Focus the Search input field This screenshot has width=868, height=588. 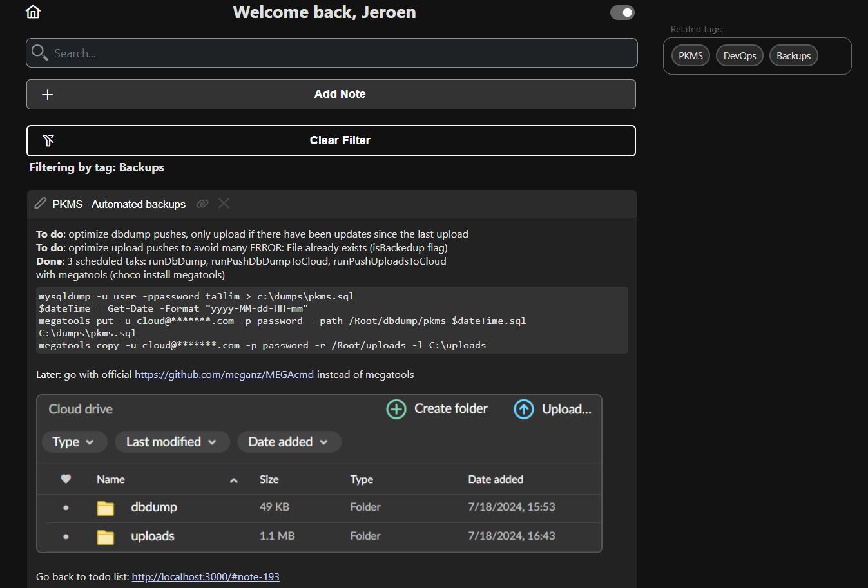[332, 53]
